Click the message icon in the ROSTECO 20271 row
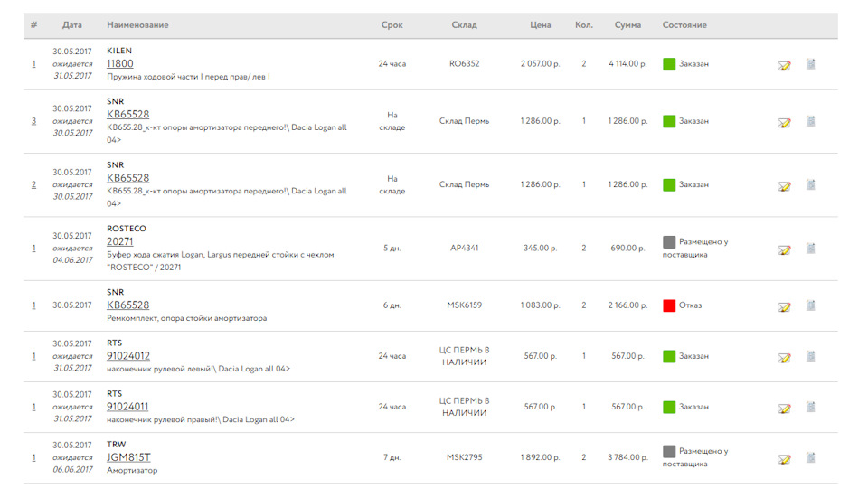 784,249
